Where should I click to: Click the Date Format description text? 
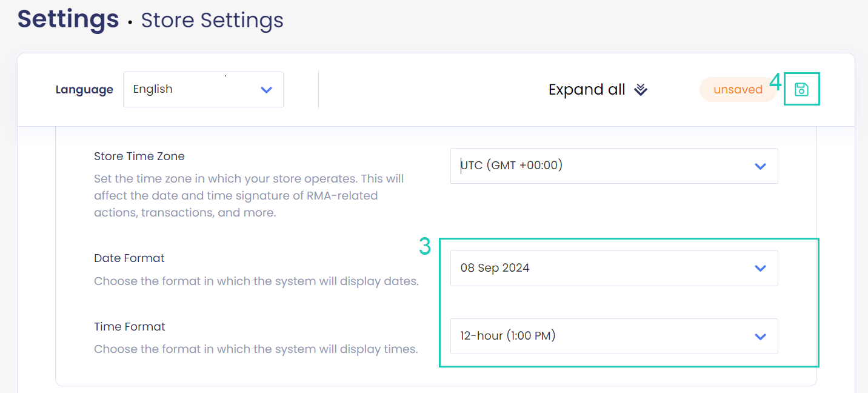(256, 281)
